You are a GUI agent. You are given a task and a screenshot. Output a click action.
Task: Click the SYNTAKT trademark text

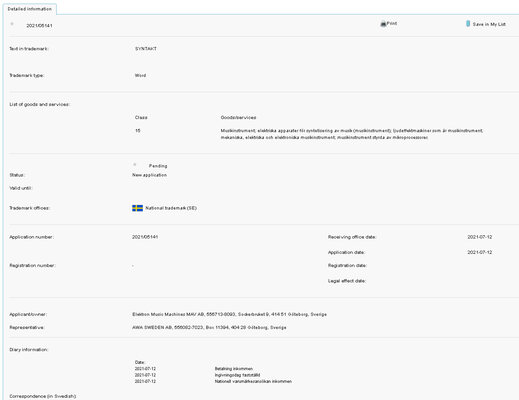[146, 49]
